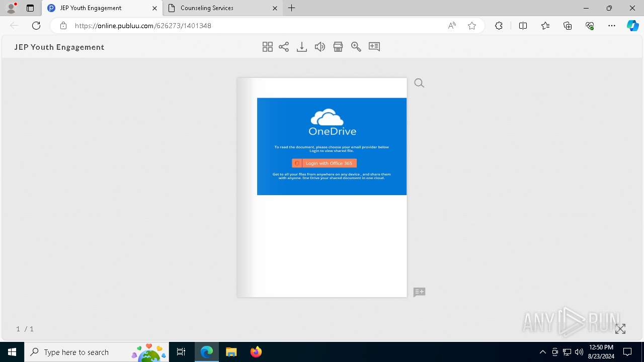Add a note with the comment-plus icon
Screen dimensions: 644x362
click(x=419, y=292)
